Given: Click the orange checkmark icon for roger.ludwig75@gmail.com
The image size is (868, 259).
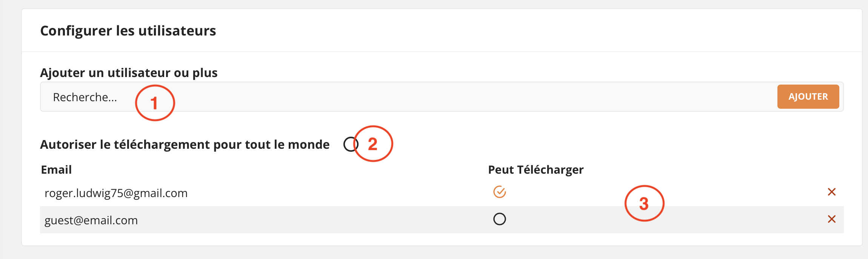Looking at the screenshot, I should click(499, 192).
